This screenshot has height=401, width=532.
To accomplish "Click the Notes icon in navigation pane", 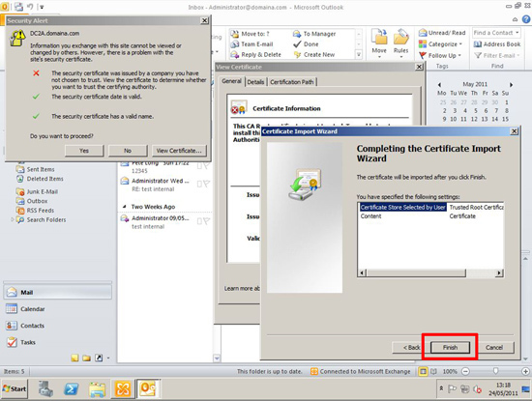I will coord(74,358).
